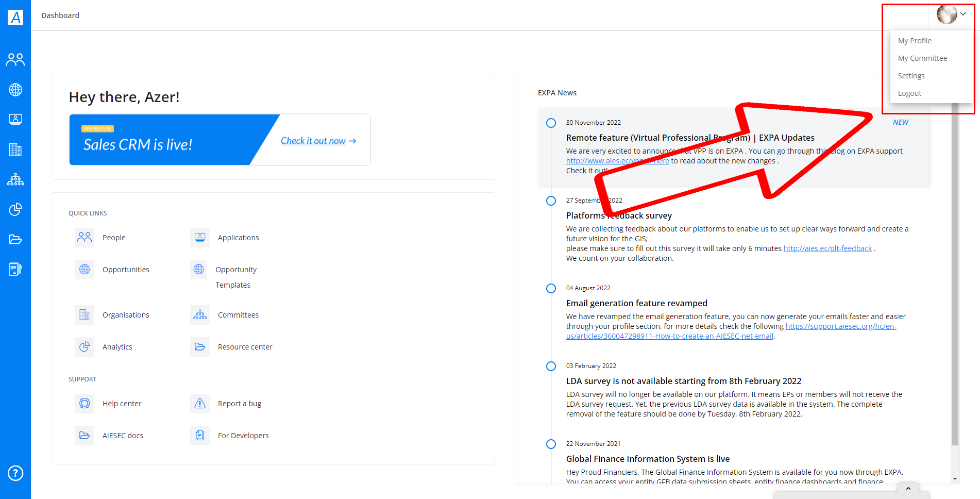This screenshot has width=980, height=499.
Task: Click AIESEC docs folder icon
Action: point(85,436)
